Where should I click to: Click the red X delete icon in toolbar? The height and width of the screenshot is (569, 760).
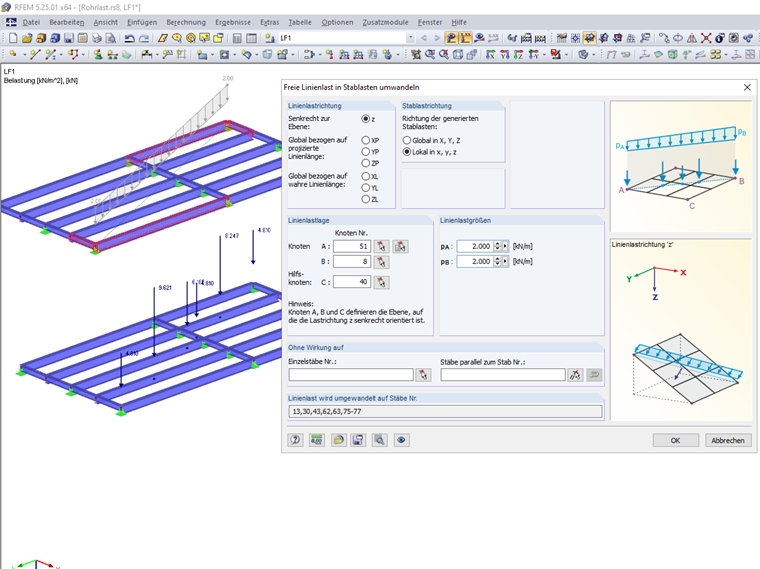point(706,38)
